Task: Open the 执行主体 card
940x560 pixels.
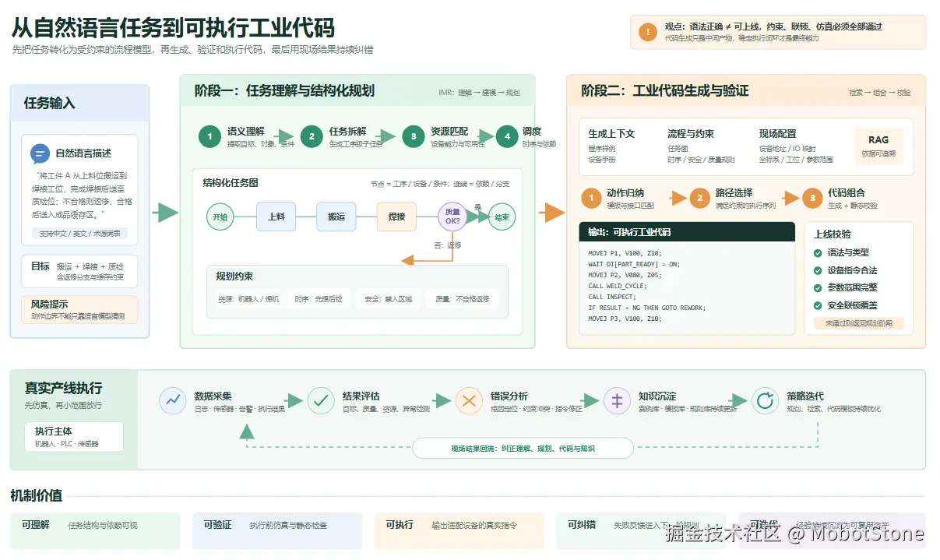Action: tap(73, 437)
